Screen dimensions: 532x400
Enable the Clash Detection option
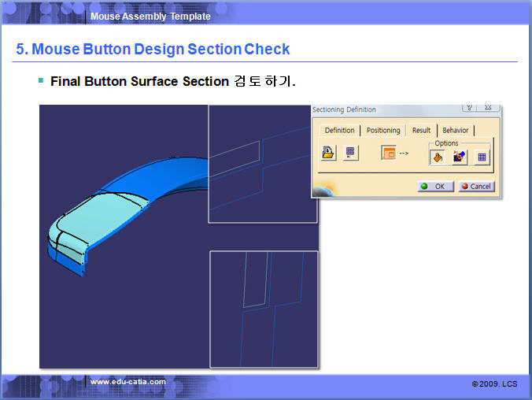[460, 157]
